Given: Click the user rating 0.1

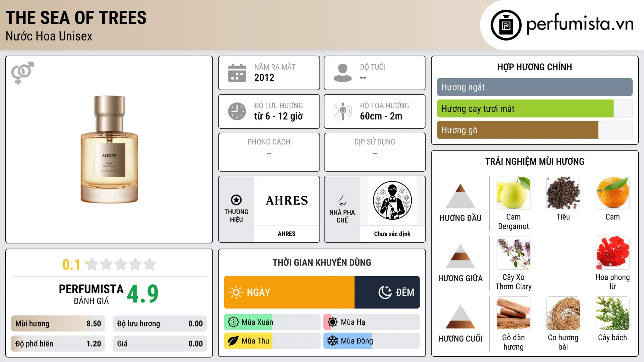Looking at the screenshot, I should (71, 265).
